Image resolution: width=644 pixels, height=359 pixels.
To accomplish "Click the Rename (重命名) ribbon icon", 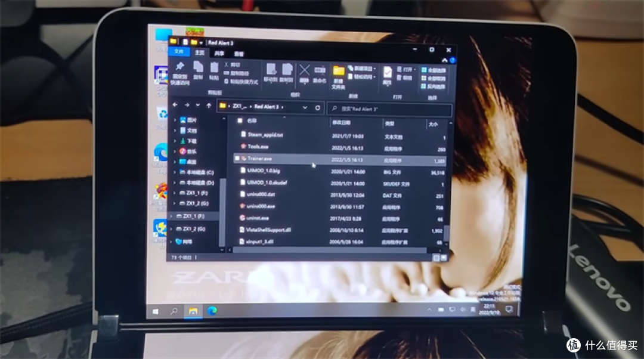I will [x=320, y=74].
